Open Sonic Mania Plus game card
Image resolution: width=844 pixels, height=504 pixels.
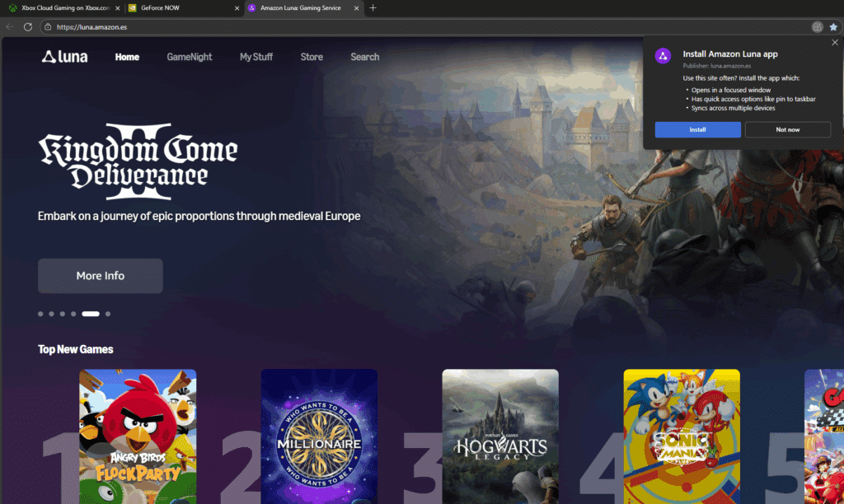point(682,436)
